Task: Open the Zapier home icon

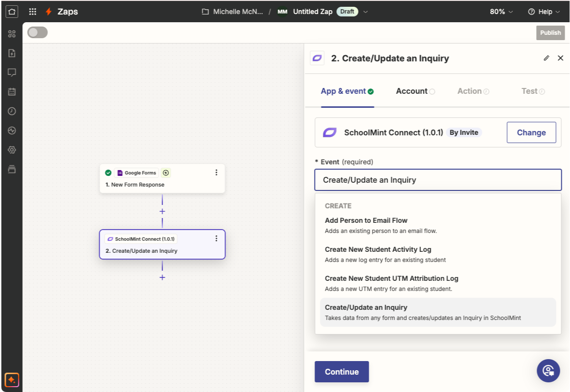Action: (12, 12)
